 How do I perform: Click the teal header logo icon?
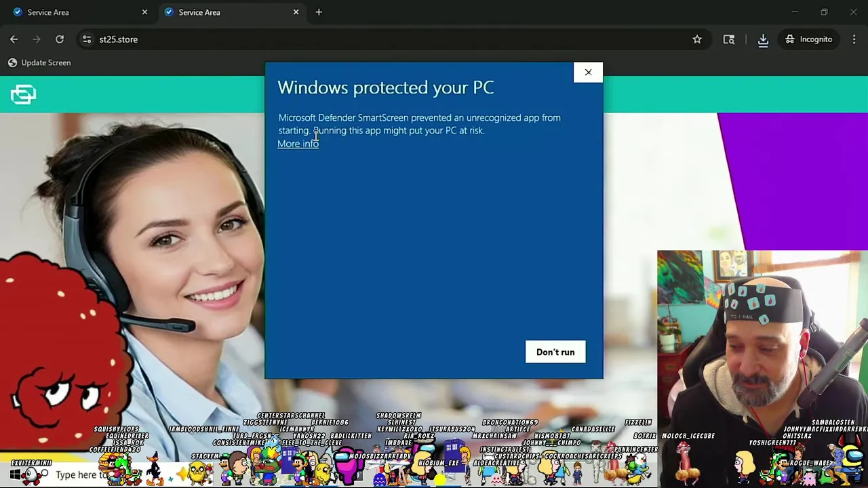click(x=23, y=94)
